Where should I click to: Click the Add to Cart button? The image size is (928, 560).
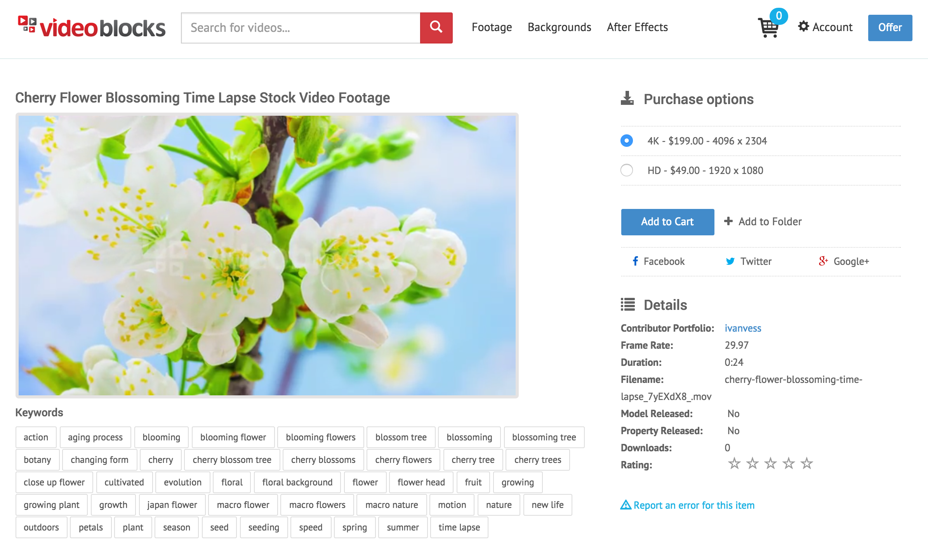pos(667,222)
